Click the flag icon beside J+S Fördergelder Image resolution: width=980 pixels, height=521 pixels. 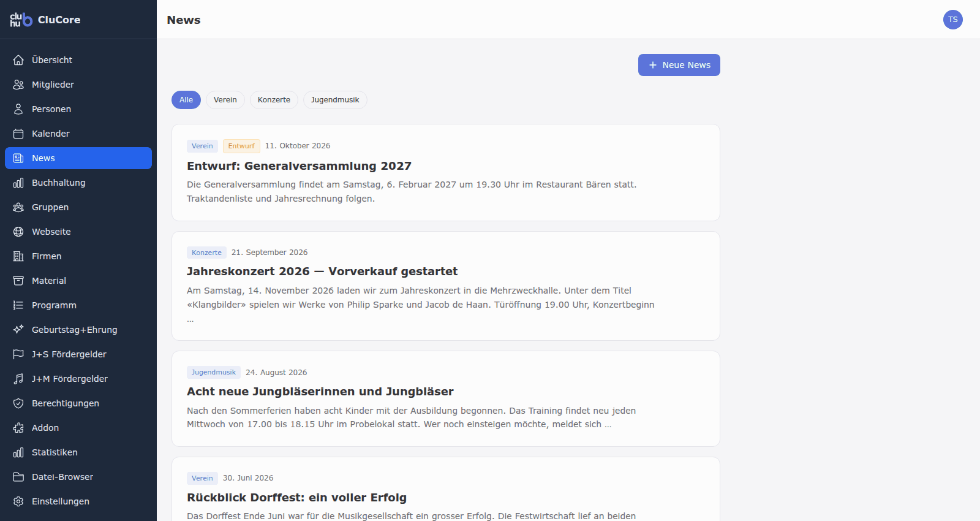(18, 354)
